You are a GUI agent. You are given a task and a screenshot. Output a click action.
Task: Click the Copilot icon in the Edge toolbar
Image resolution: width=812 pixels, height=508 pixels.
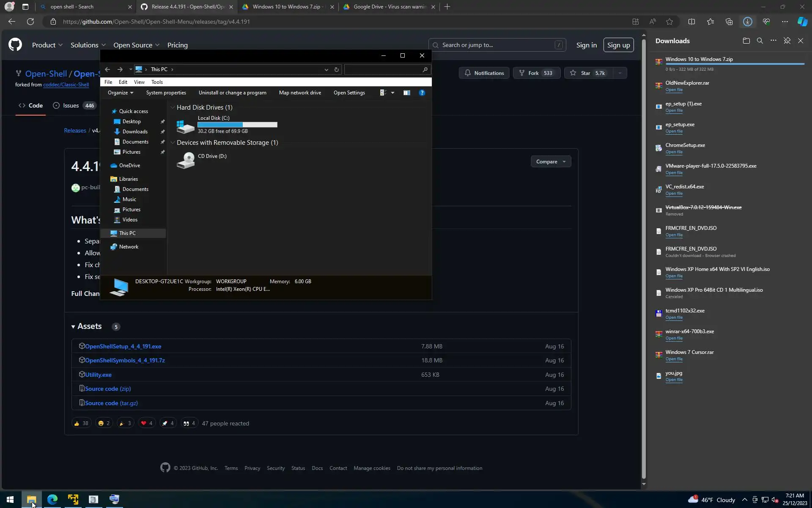[802, 22]
